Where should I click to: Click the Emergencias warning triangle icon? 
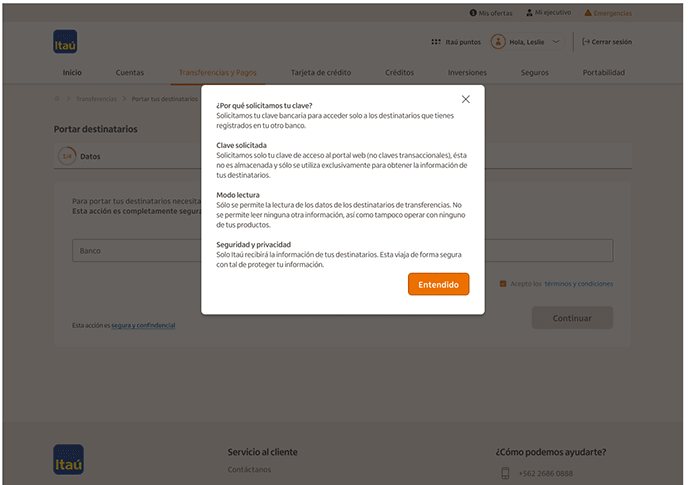click(x=588, y=13)
